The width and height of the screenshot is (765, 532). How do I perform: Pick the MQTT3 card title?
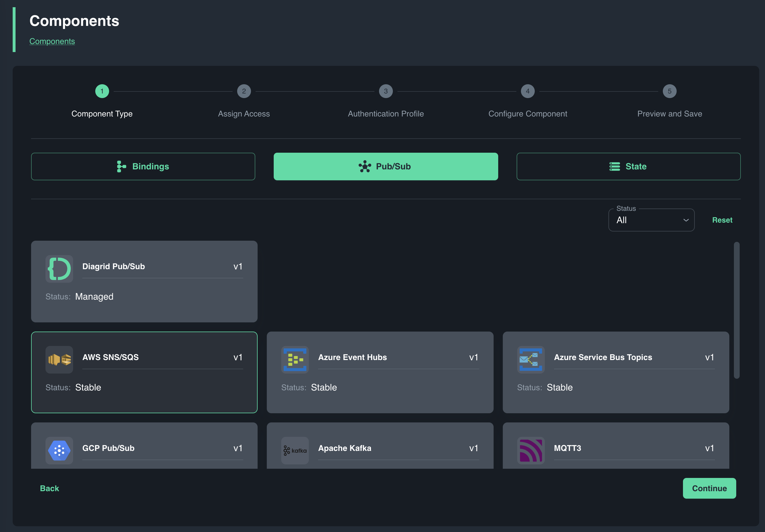tap(568, 448)
